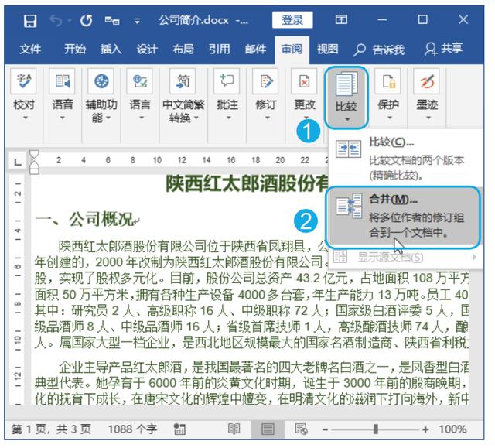Click the 更改 changes icon

(x=304, y=81)
